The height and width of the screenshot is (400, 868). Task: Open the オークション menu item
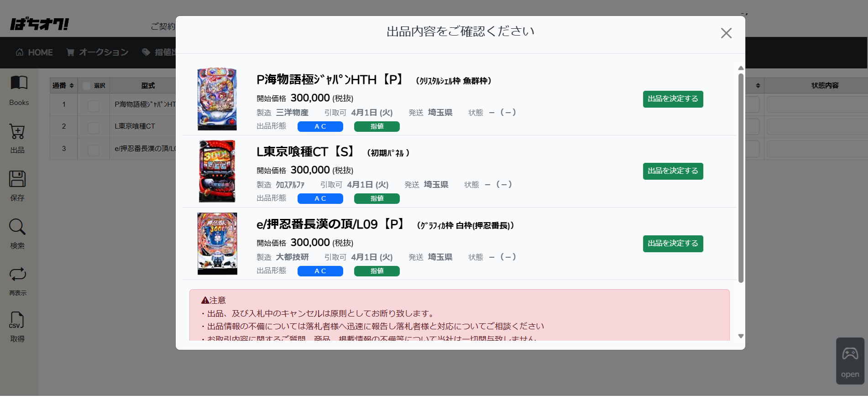[x=97, y=52]
